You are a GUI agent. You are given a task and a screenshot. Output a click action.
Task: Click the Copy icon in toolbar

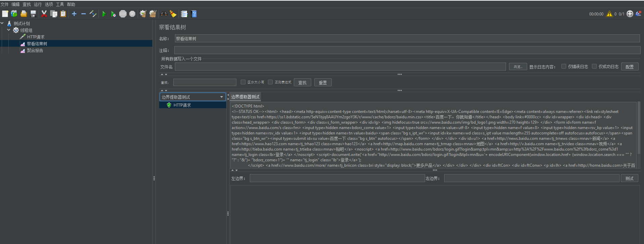(x=53, y=14)
